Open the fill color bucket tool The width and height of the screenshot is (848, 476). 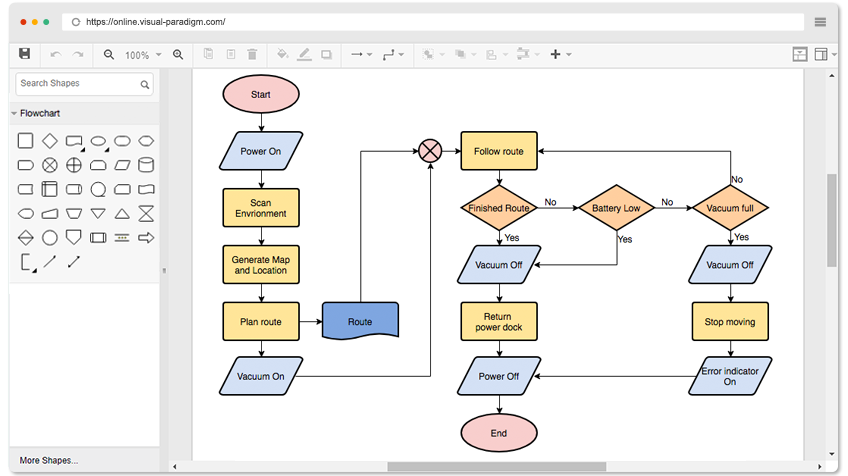[x=282, y=54]
